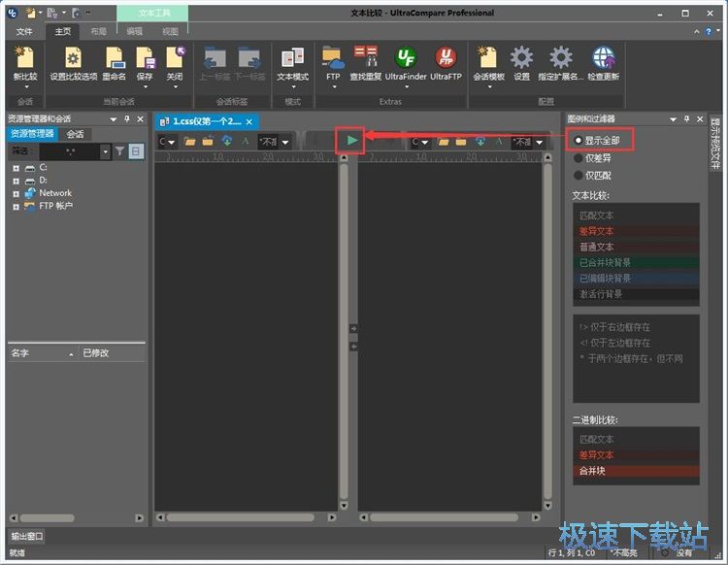Click 检查更新 (Check for Updates) icon
The width and height of the screenshot is (728, 565).
(x=603, y=60)
